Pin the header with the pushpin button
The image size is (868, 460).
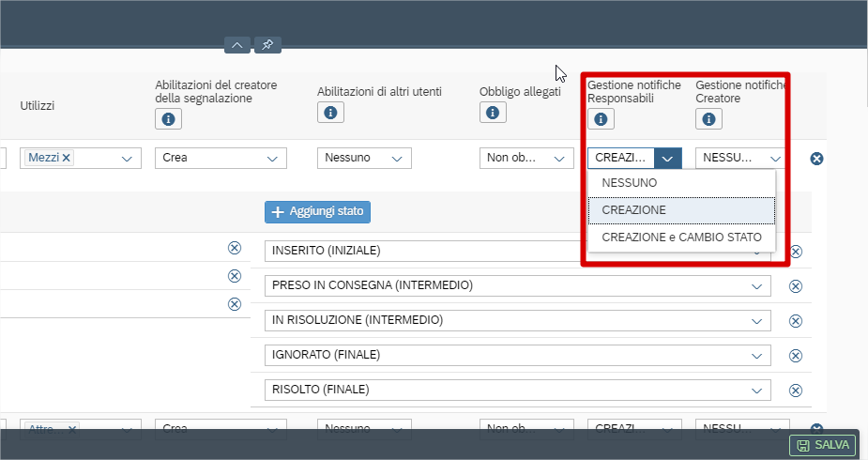(268, 45)
